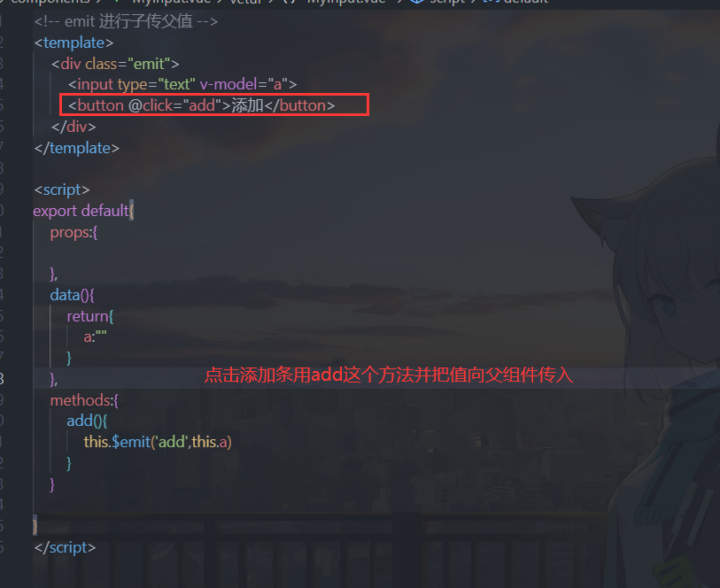Click the closing script tag line
This screenshot has width=720, height=588.
65,547
